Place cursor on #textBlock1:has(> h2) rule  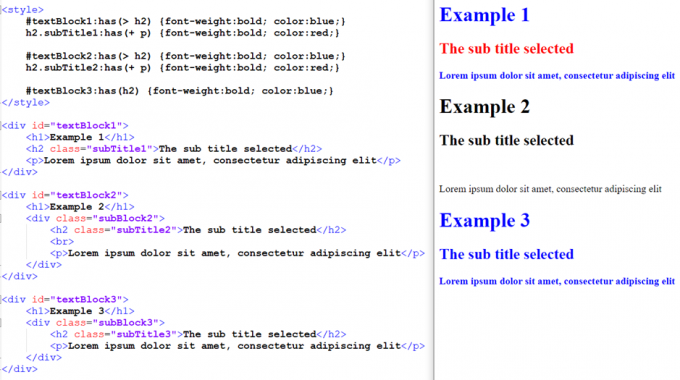[186, 21]
